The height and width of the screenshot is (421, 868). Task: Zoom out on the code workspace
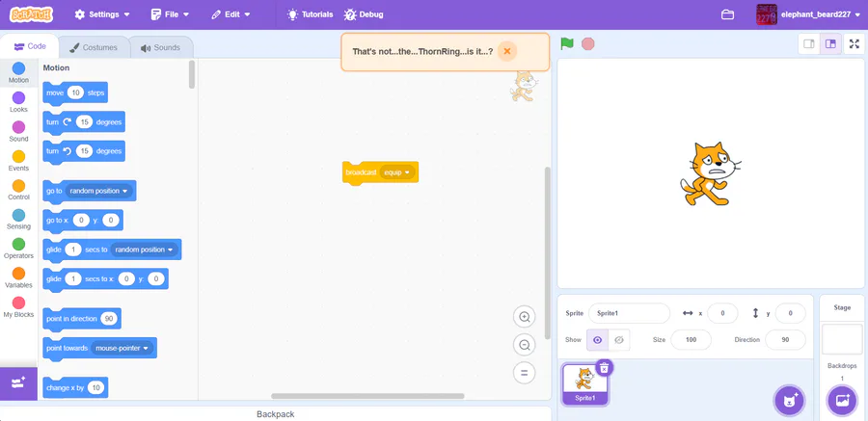point(525,345)
